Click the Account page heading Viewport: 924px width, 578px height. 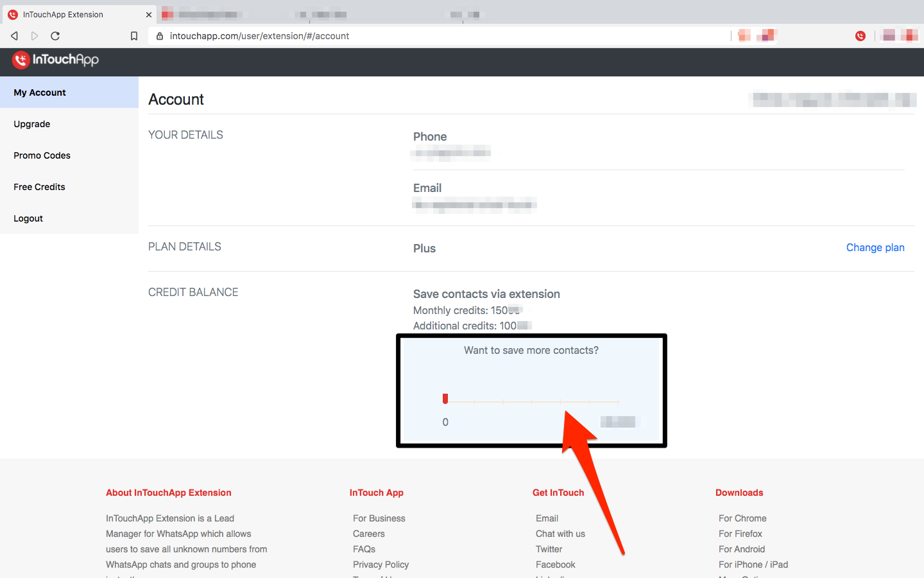(176, 100)
